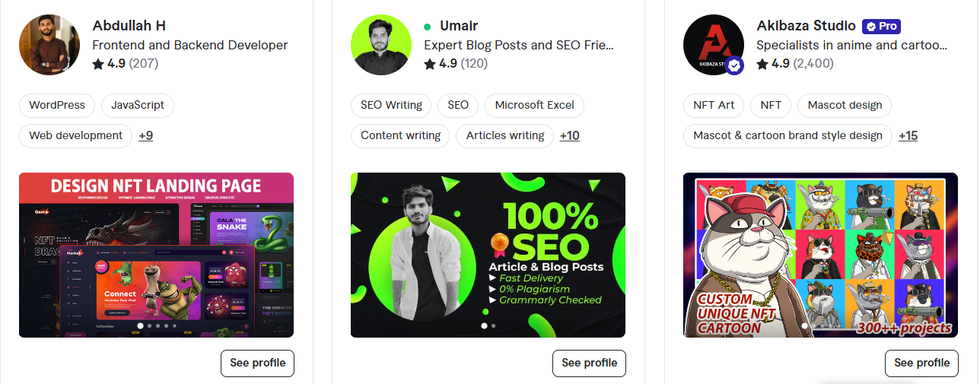
Task: Select the SEO Writing skill tag
Action: click(x=391, y=105)
